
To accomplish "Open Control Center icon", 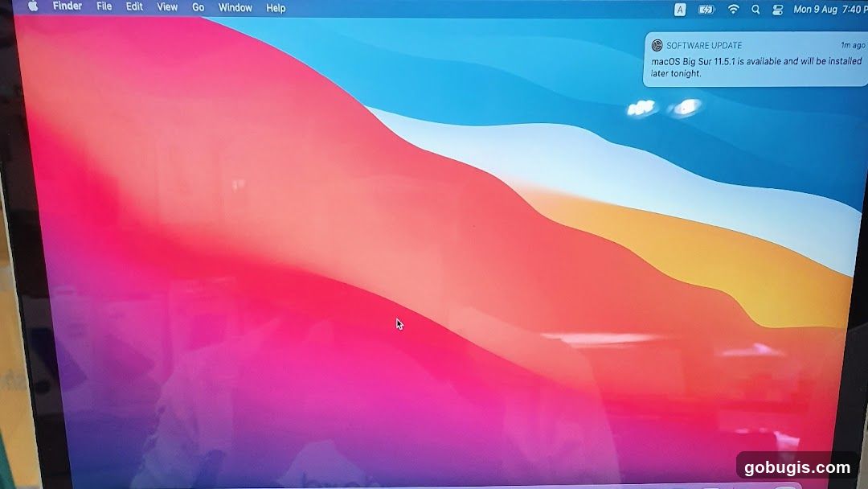I will click(x=777, y=10).
